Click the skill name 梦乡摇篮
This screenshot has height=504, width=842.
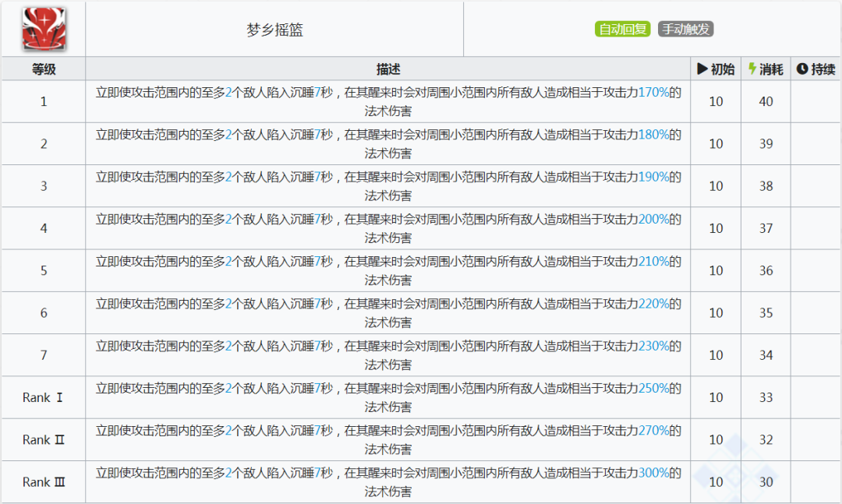[x=274, y=30]
